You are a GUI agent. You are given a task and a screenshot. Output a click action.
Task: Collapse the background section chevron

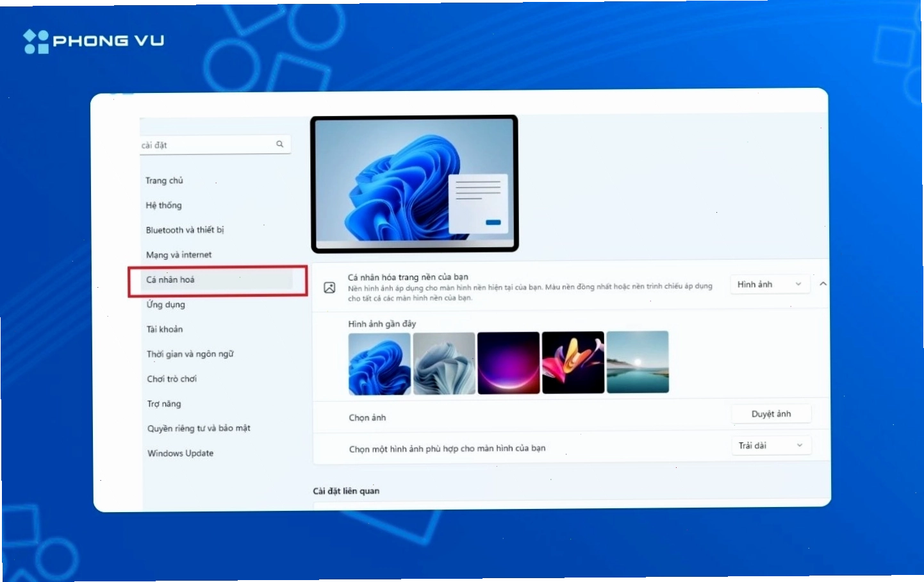823,283
